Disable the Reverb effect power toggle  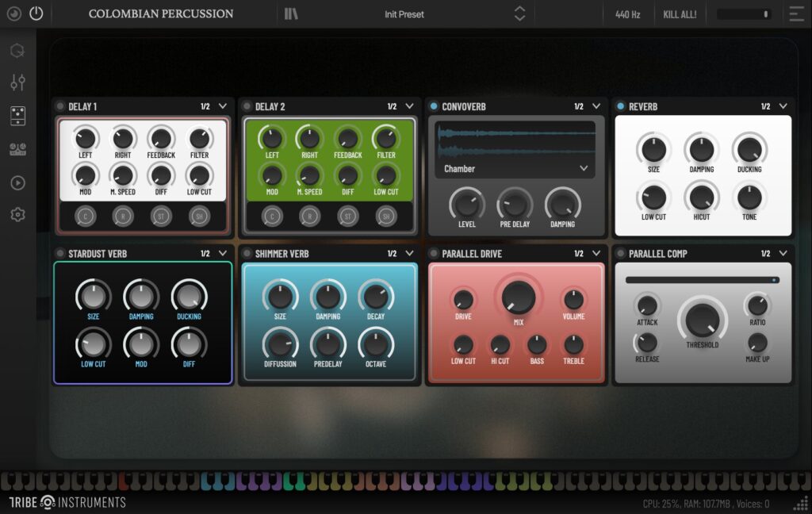pyautogui.click(x=620, y=106)
